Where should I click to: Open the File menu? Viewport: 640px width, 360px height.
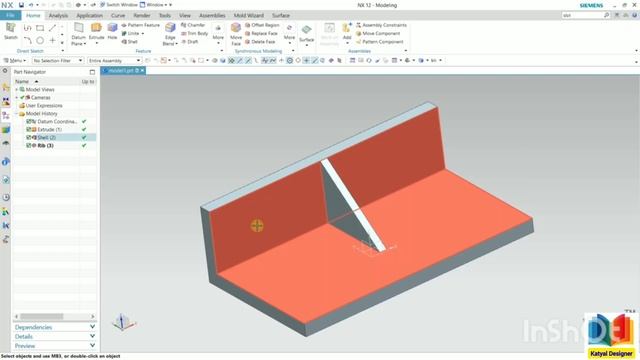(x=10, y=15)
